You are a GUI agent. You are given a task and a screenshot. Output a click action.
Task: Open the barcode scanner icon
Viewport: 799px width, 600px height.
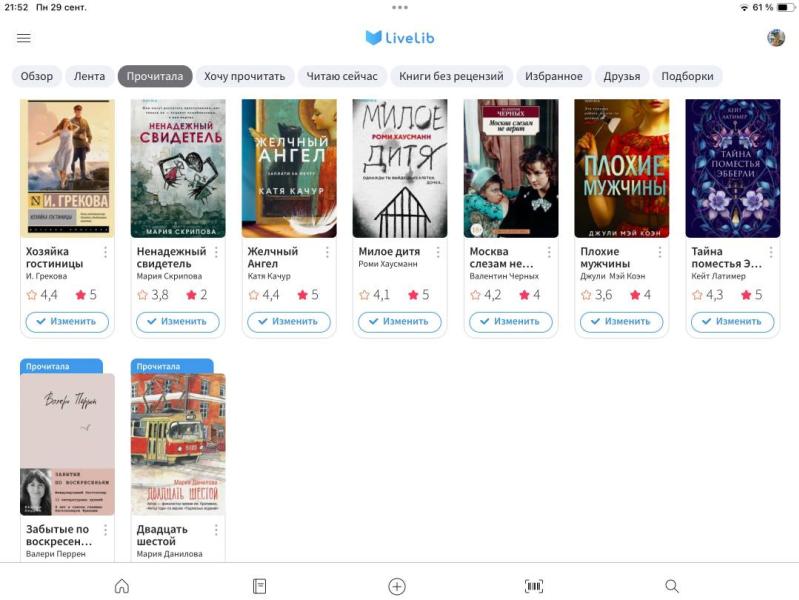click(534, 586)
